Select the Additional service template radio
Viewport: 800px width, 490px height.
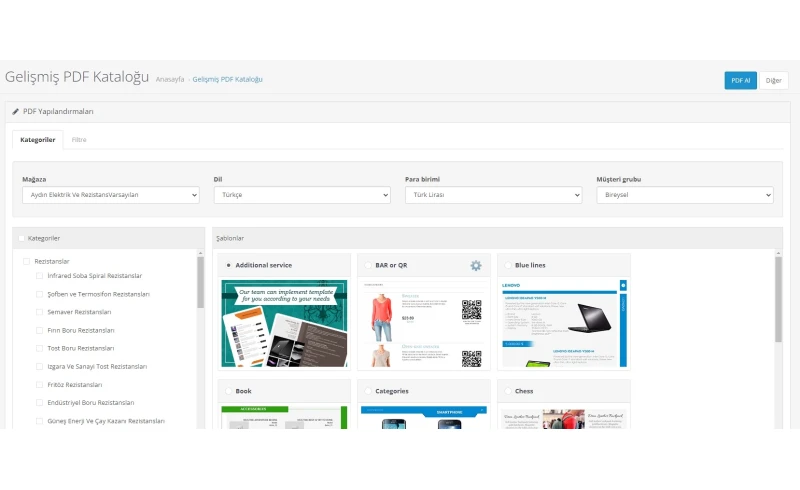click(x=228, y=265)
